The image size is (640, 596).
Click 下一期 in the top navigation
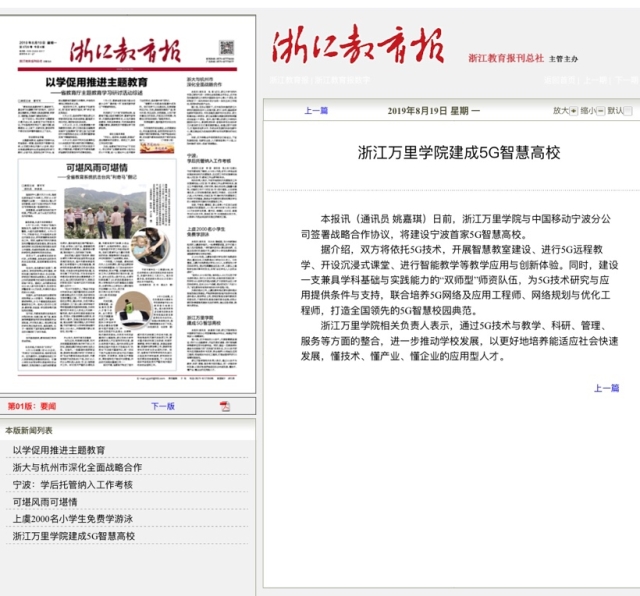(627, 80)
